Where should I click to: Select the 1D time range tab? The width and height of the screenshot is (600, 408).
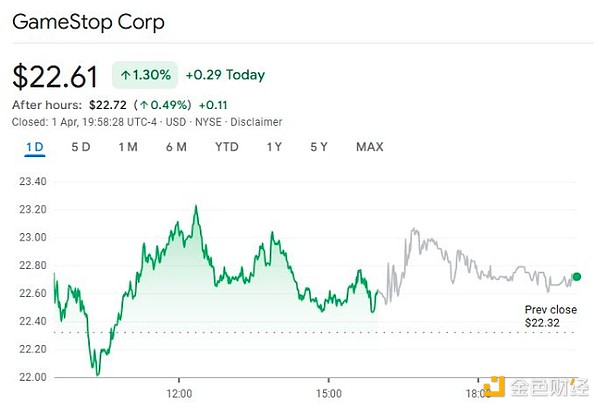34,148
